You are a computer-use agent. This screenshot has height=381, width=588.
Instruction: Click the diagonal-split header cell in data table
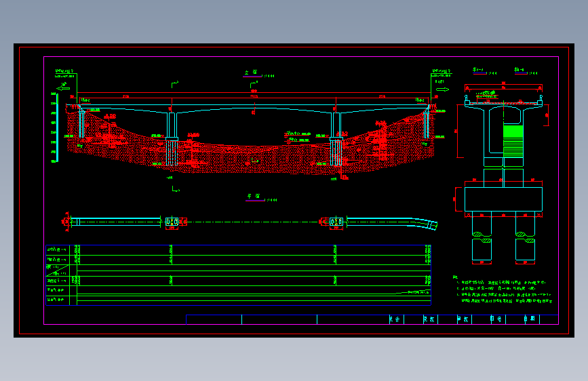(58, 270)
